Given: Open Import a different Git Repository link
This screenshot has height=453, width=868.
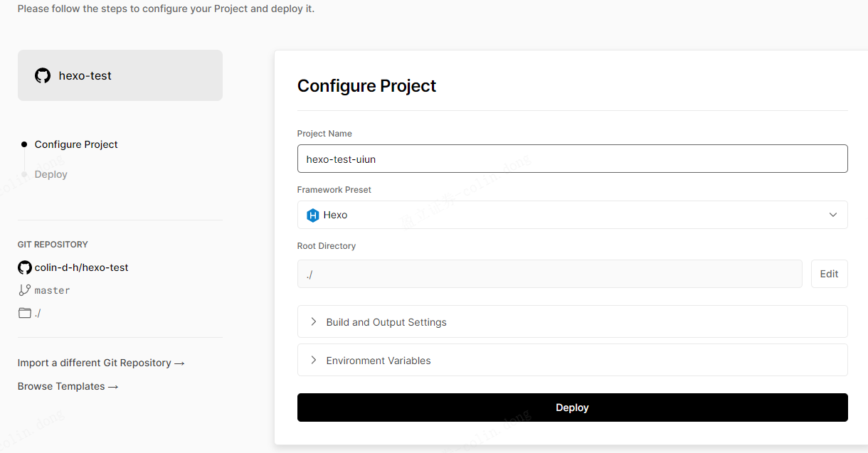Looking at the screenshot, I should click(101, 363).
